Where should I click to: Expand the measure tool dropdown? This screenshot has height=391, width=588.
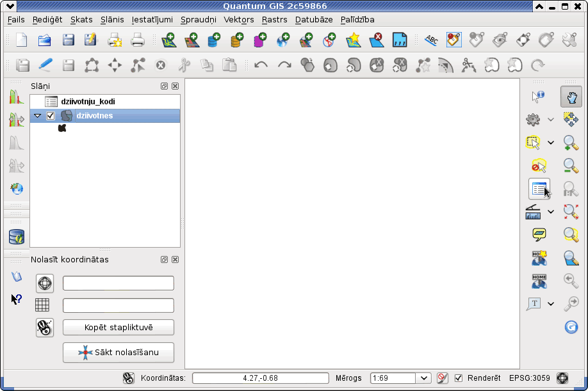click(550, 212)
